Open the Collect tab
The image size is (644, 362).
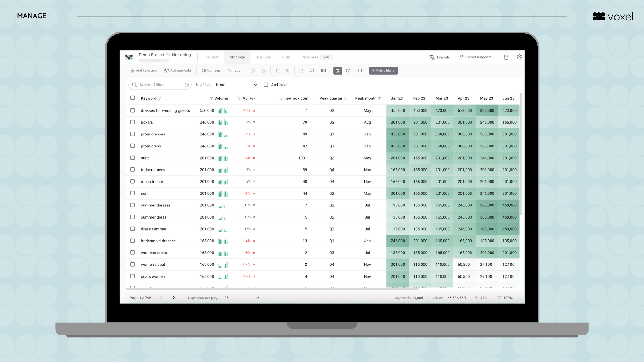[212, 57]
